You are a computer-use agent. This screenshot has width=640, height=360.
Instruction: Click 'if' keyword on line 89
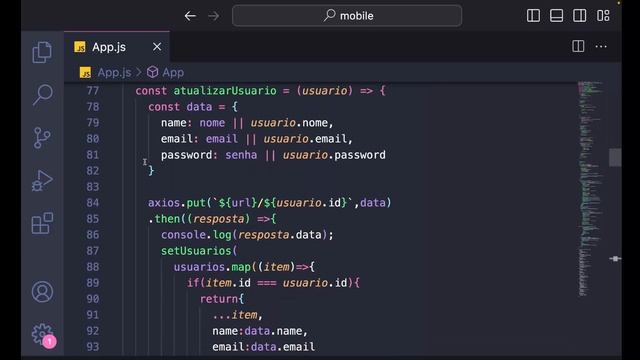click(x=193, y=283)
